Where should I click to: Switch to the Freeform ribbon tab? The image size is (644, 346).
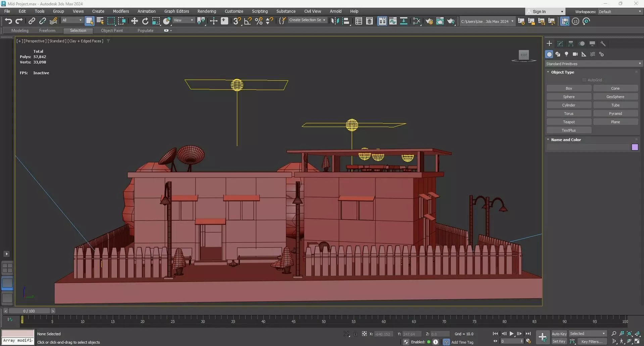click(x=47, y=31)
